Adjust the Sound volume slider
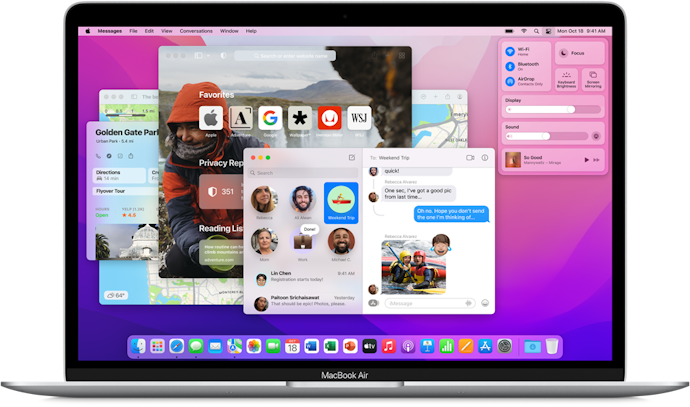The width and height of the screenshot is (690, 407). point(547,136)
